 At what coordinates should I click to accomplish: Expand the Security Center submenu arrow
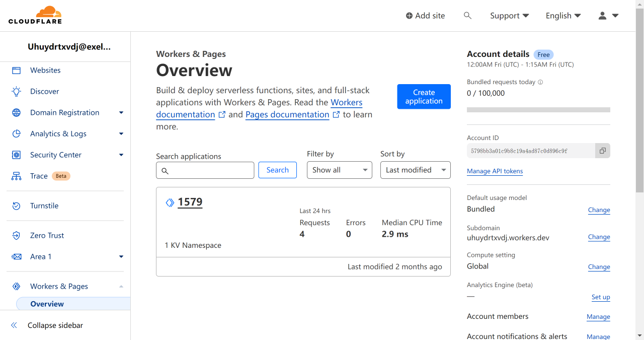[121, 155]
